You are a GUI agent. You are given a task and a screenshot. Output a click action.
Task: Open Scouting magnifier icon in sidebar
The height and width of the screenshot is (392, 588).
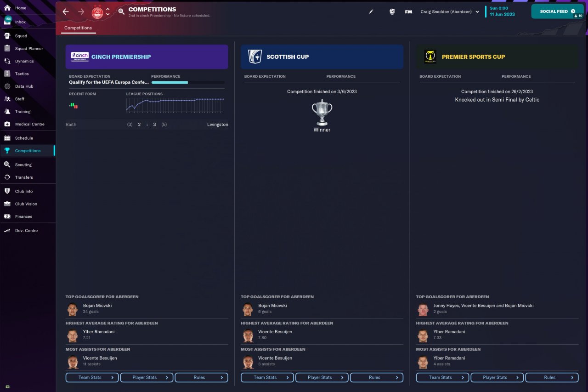coord(7,165)
